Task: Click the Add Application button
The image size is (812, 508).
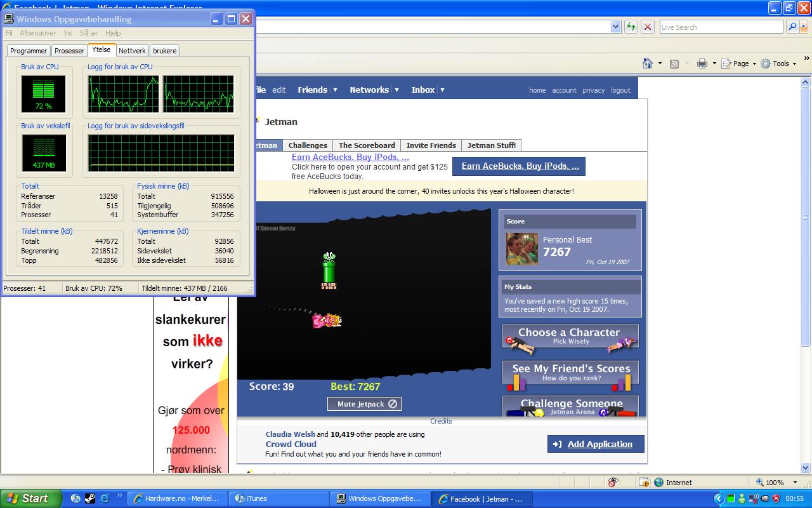Action: coord(596,444)
